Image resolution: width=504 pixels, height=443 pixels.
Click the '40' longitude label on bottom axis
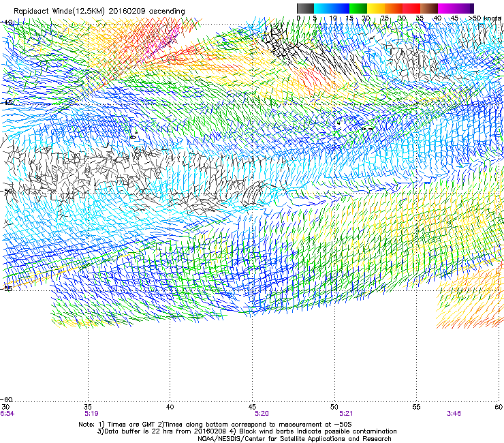(x=170, y=407)
